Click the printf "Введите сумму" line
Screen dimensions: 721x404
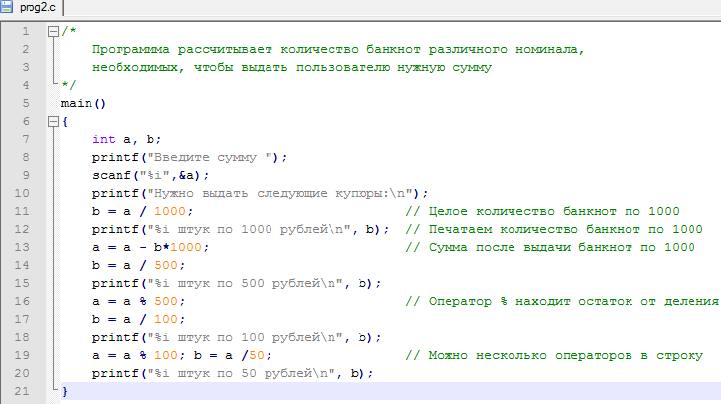point(189,158)
